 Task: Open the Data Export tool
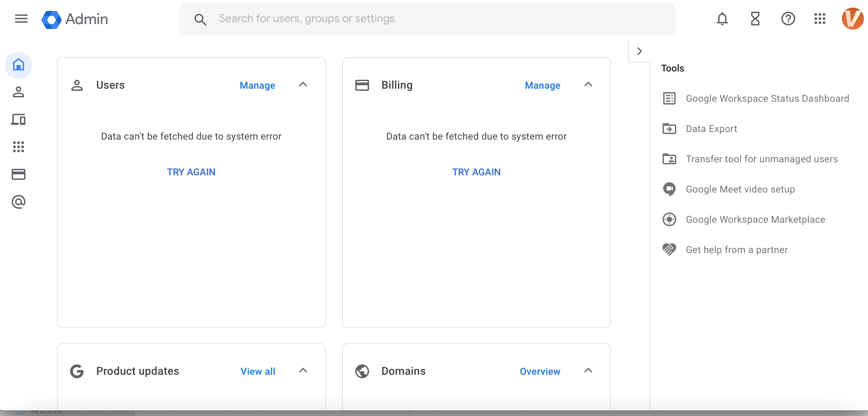click(x=711, y=129)
